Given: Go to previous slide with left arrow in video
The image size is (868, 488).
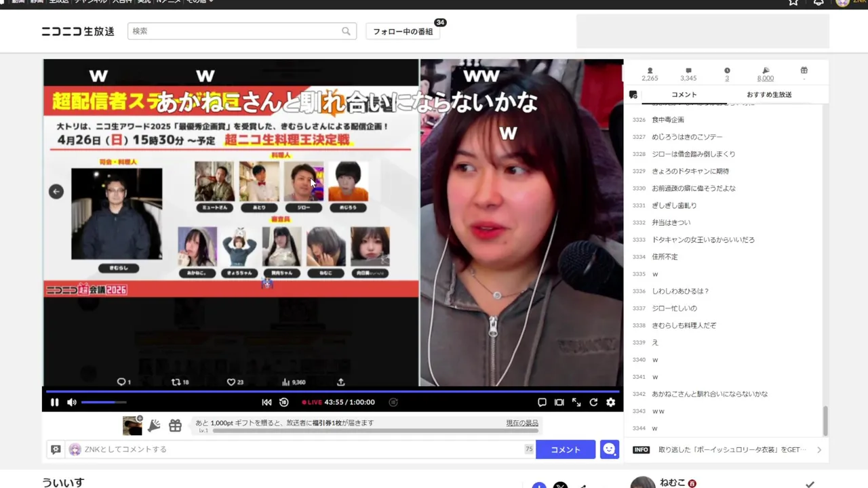Looking at the screenshot, I should pyautogui.click(x=56, y=192).
